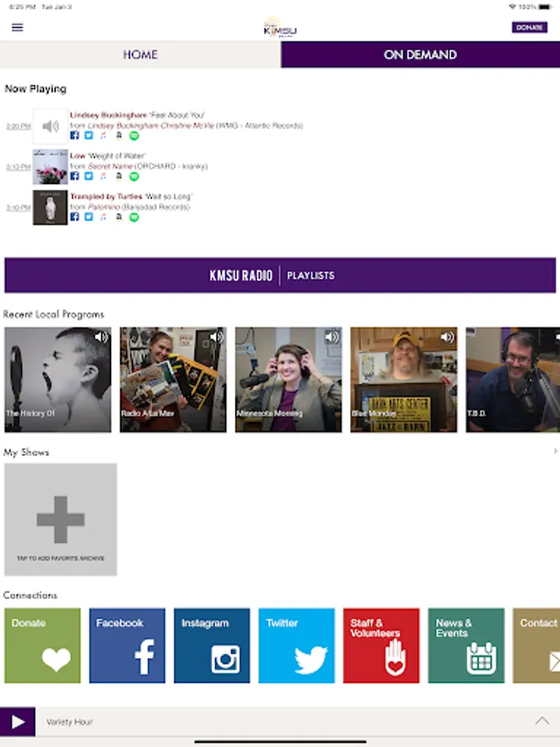Tap the 2:20 PM timestamp

[18, 126]
